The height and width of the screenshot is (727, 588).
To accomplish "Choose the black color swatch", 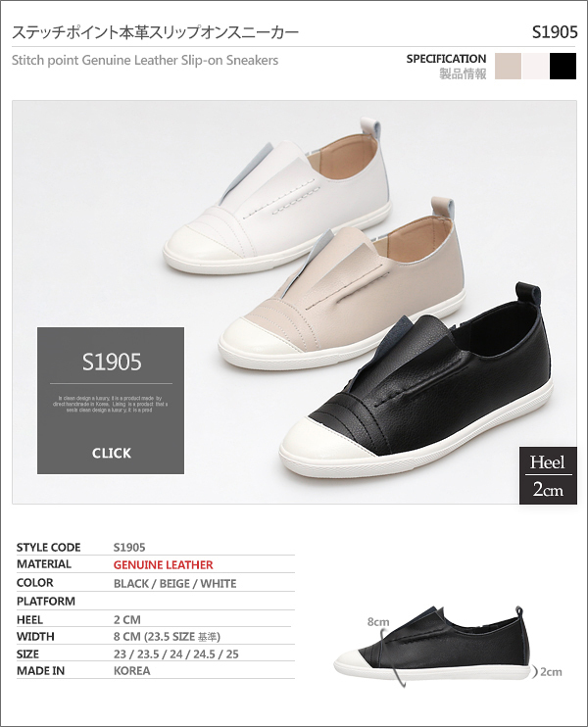I will 563,66.
